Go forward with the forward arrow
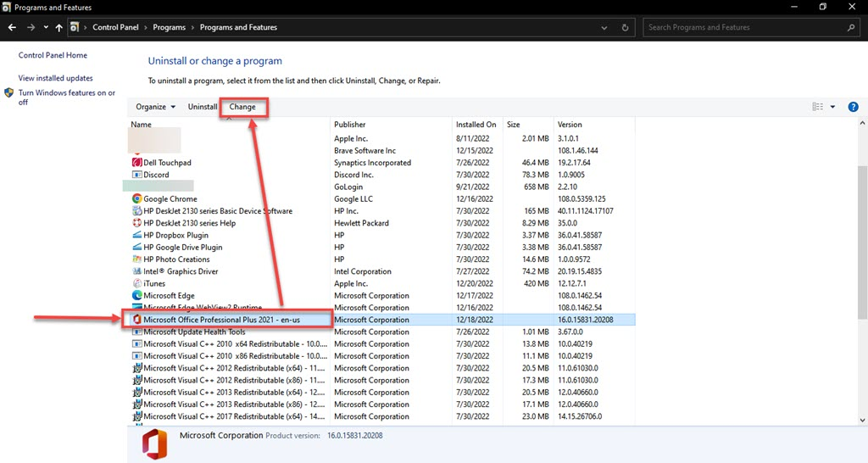Viewport: 868px width, 463px height. [x=31, y=27]
